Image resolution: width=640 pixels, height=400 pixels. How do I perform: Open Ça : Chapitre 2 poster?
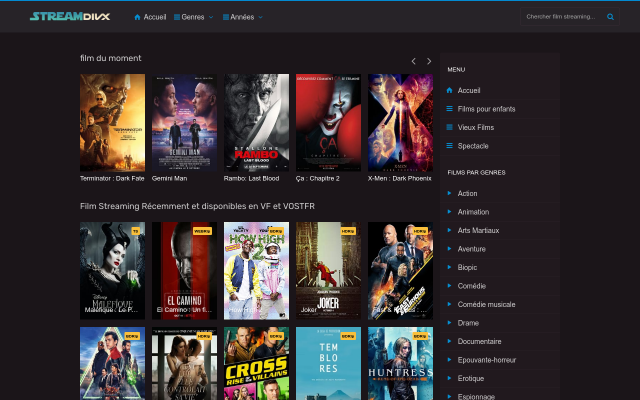328,122
